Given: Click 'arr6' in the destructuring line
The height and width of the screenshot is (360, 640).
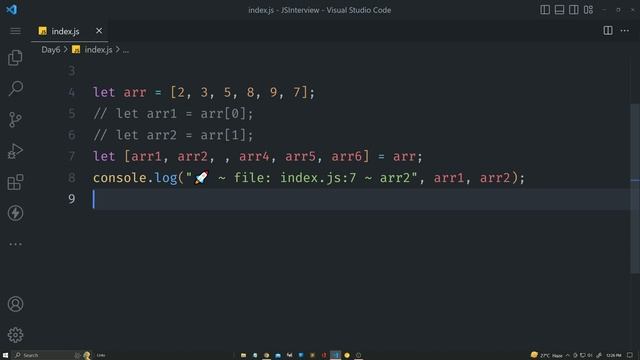Looking at the screenshot, I should [346, 156].
